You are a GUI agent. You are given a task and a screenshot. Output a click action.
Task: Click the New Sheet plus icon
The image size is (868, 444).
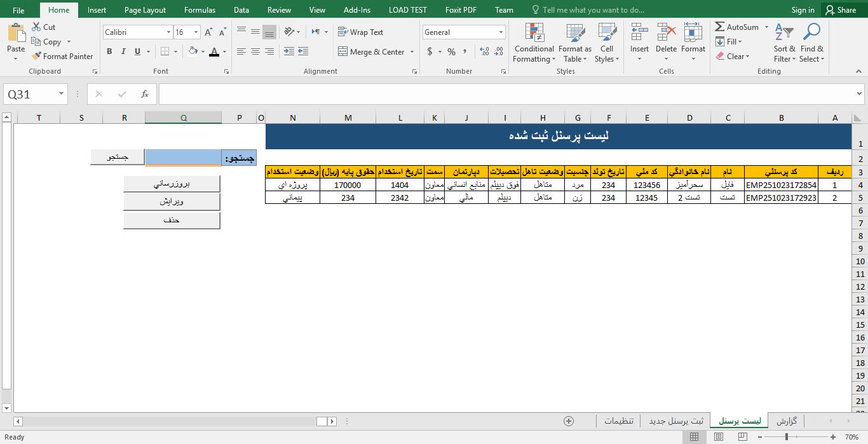569,421
